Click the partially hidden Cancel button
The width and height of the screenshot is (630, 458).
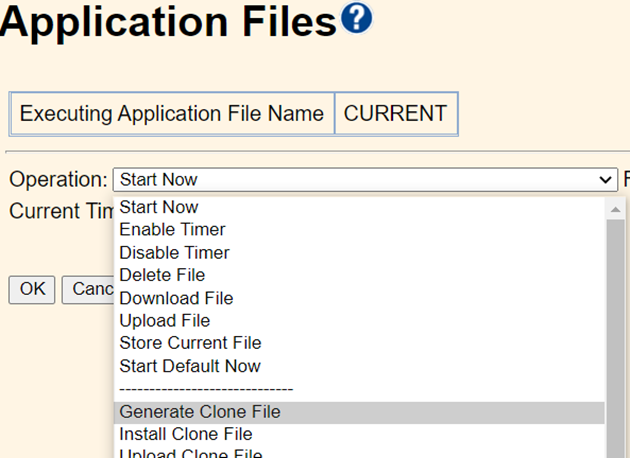pyautogui.click(x=86, y=289)
